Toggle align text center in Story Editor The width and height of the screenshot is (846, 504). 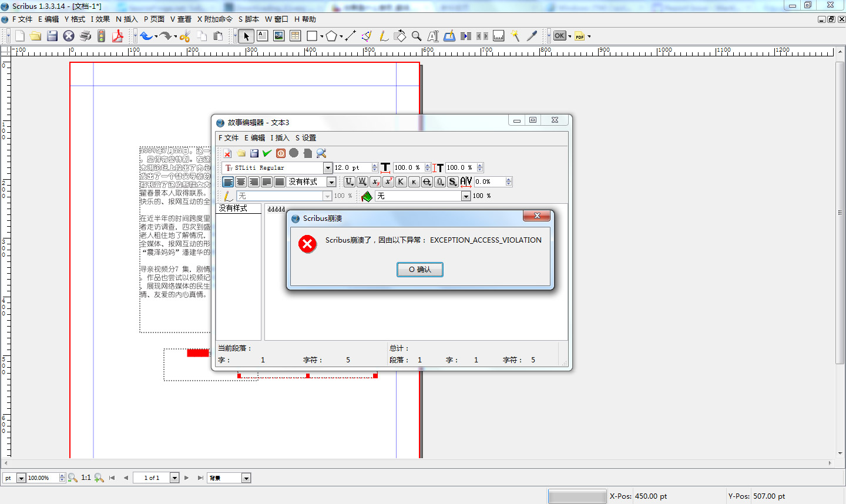(x=241, y=182)
